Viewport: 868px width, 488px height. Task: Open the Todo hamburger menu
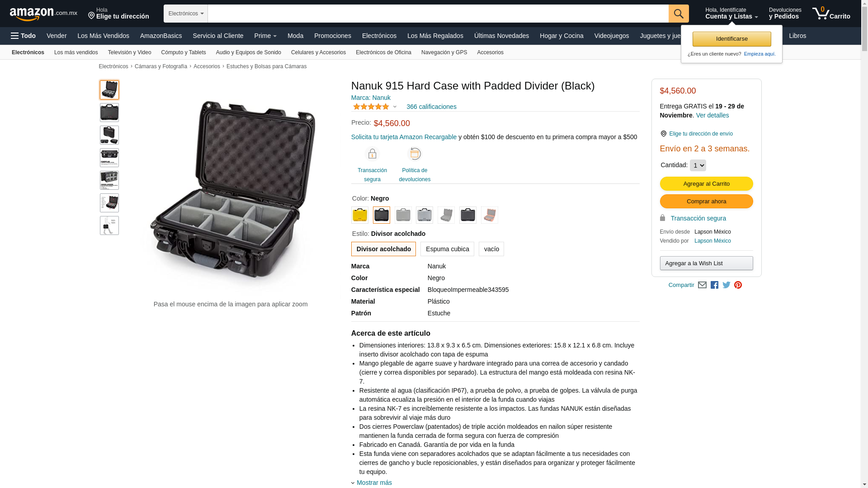coord(23,36)
